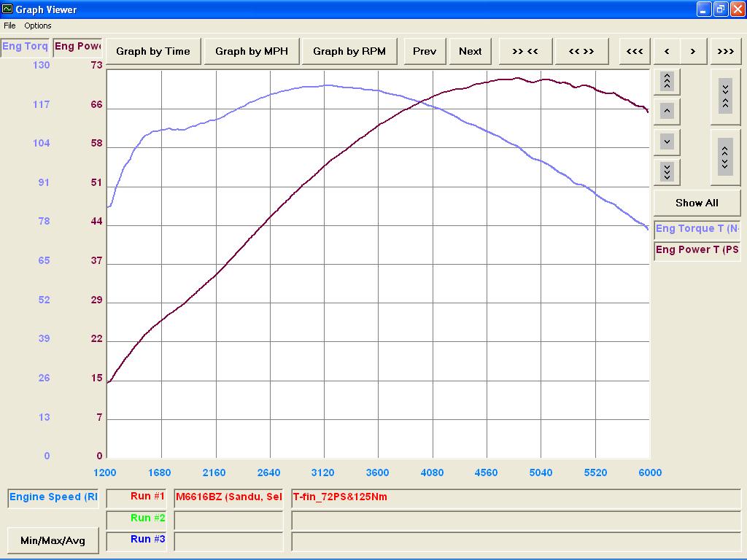747x560 pixels.
Task: Step left with the single '<' button
Action: click(x=667, y=51)
